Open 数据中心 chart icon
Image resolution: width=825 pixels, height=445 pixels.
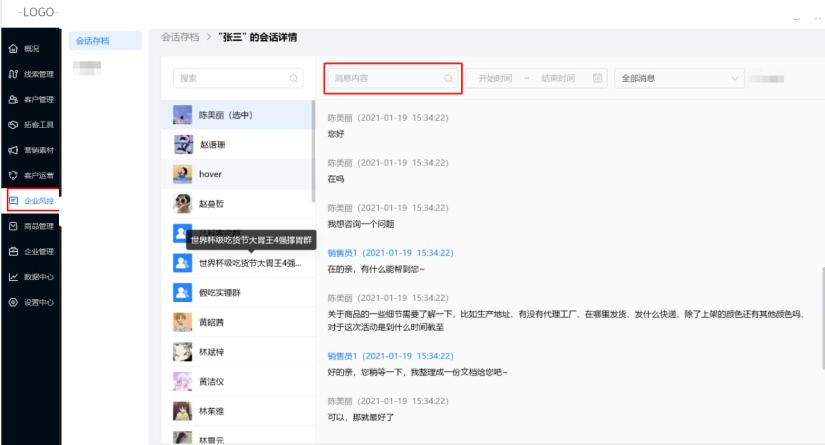tap(13, 277)
